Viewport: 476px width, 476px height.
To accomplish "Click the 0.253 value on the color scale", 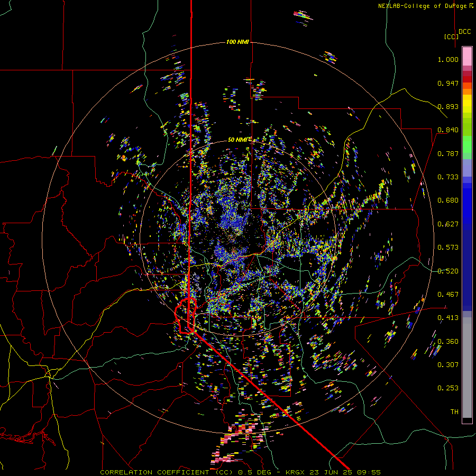I will click(x=448, y=388).
